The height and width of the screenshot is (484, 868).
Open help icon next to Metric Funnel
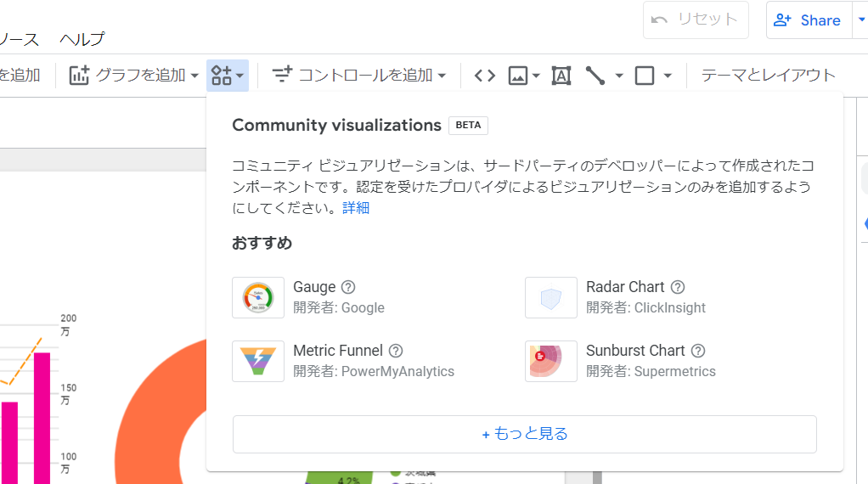click(x=396, y=351)
